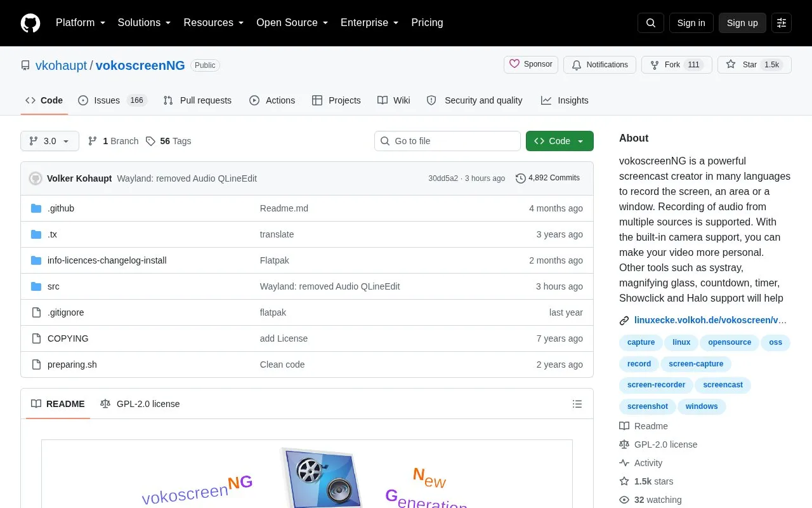
Task: Open the appearance settings icon button
Action: point(782,23)
